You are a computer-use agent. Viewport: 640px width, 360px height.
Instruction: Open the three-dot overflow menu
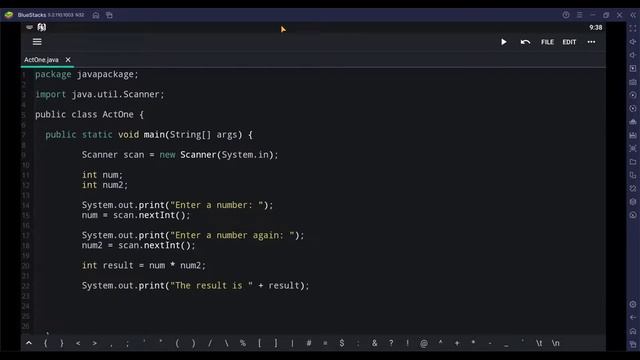pyautogui.click(x=591, y=42)
